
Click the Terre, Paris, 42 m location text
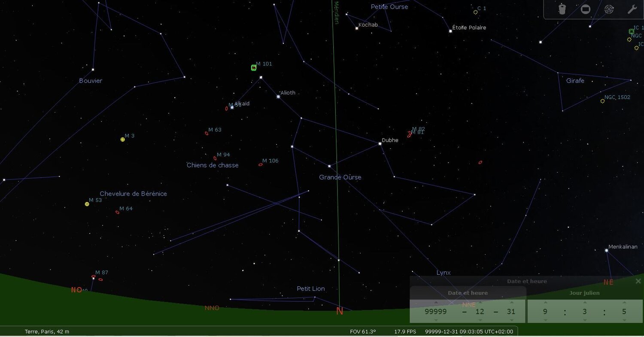click(x=47, y=331)
